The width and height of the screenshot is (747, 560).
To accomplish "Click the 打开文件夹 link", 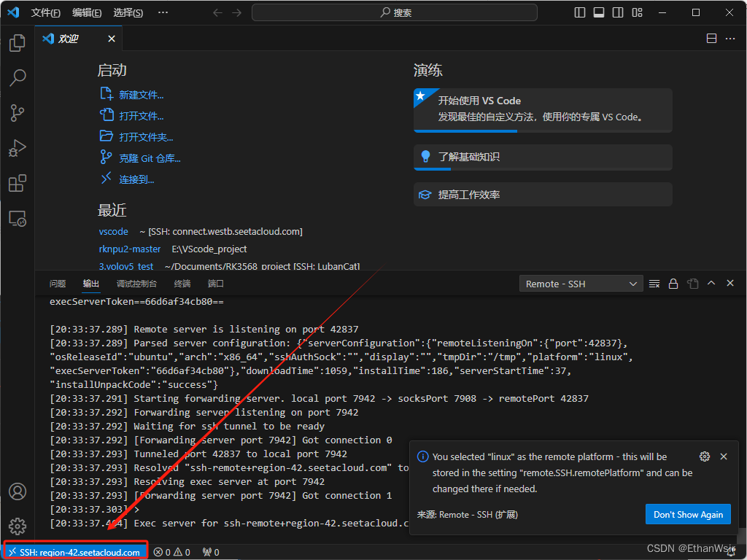I will click(x=136, y=137).
